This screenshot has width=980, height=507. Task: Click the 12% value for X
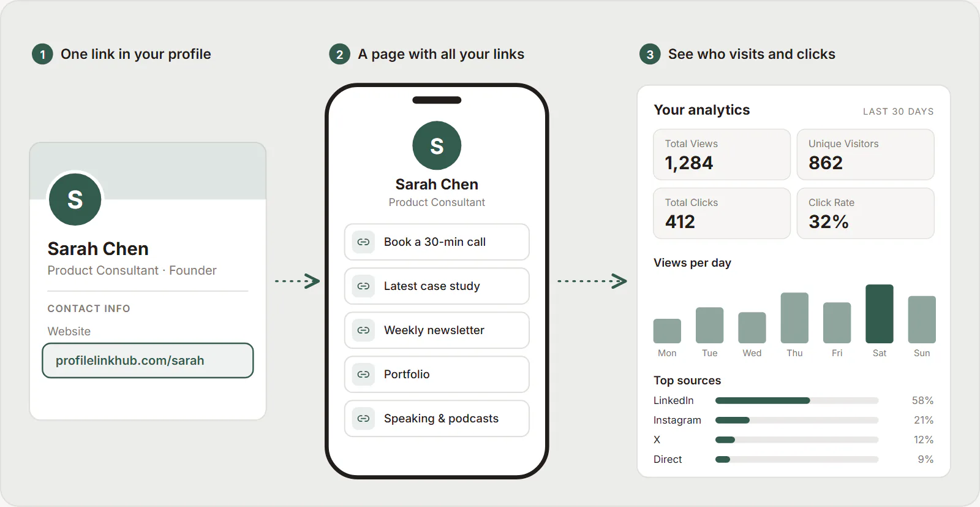pyautogui.click(x=924, y=440)
